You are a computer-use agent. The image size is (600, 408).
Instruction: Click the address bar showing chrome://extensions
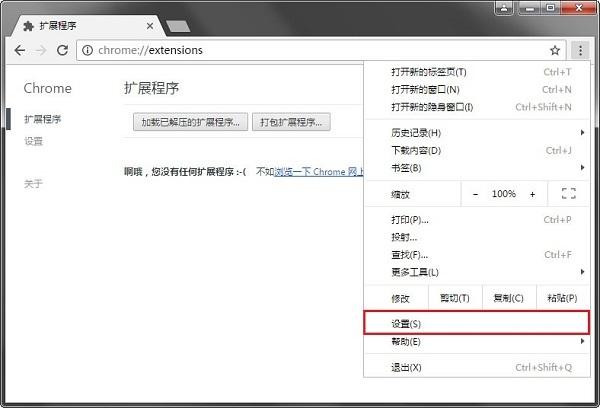click(x=321, y=50)
